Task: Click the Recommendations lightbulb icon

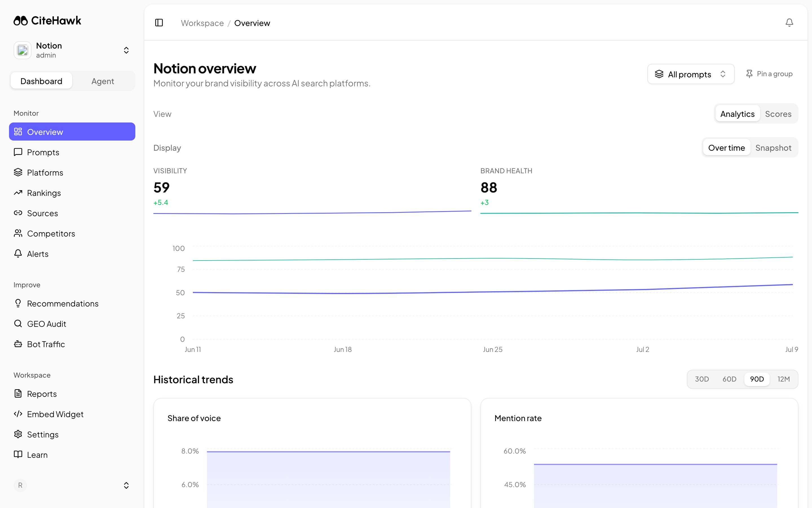Action: click(18, 303)
